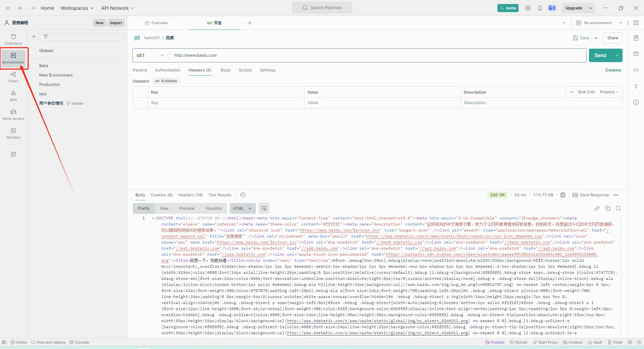Open the Flows sidebar panel

tap(13, 77)
